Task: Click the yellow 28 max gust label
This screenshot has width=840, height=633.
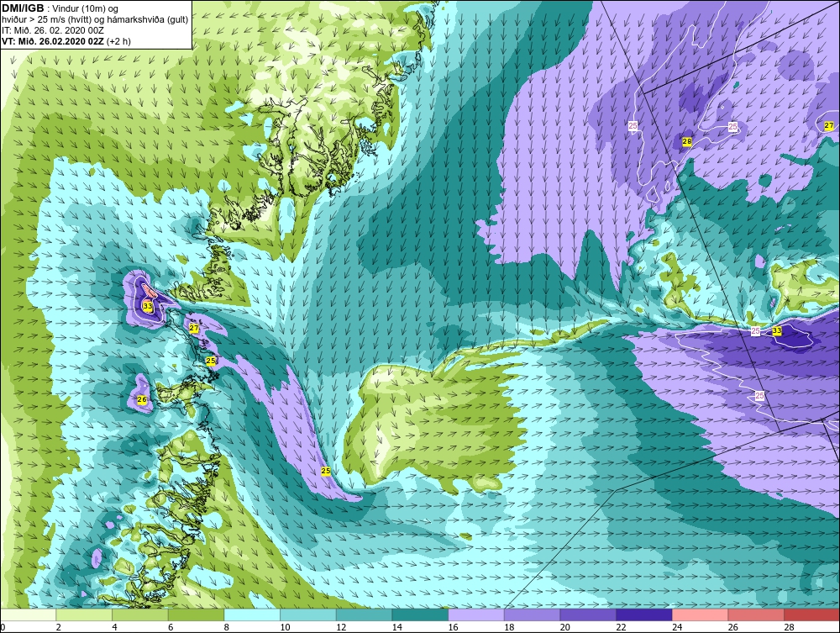Action: click(687, 141)
